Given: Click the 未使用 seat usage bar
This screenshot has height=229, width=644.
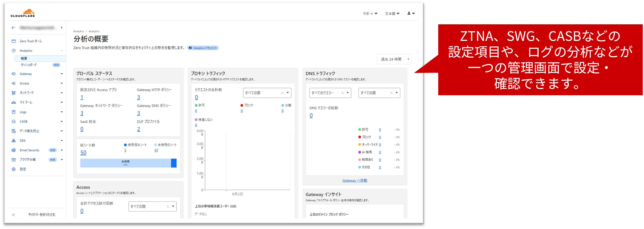Looking at the screenshot, I should pyautogui.click(x=125, y=163).
